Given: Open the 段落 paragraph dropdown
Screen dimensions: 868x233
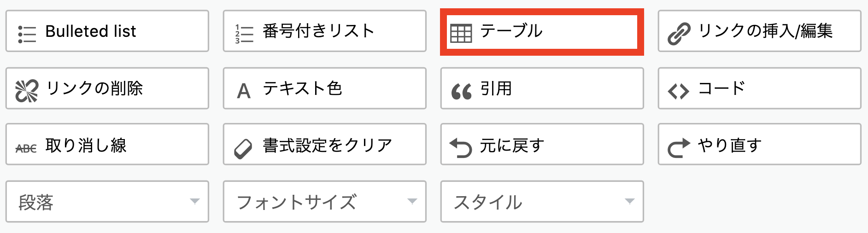Looking at the screenshot, I should click(107, 201).
